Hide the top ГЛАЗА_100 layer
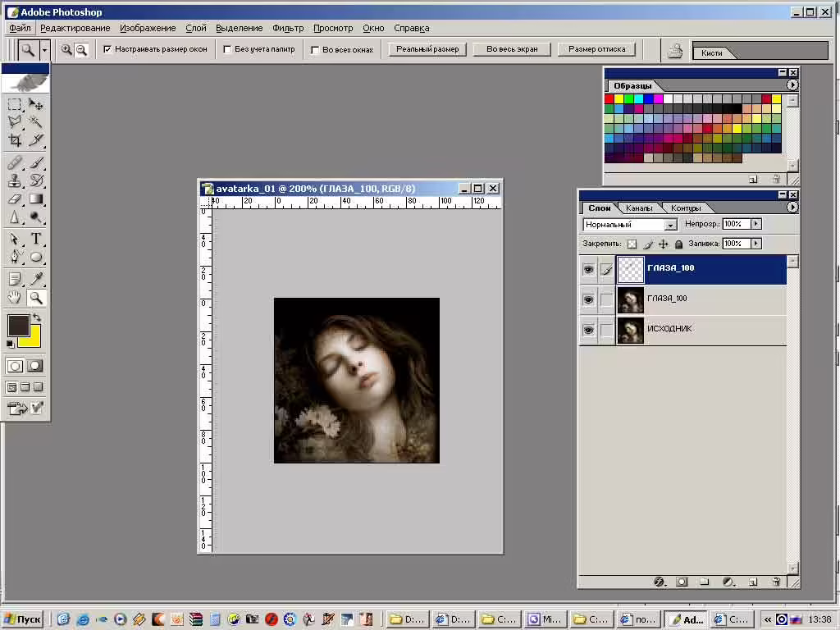The image size is (840, 630). (588, 269)
